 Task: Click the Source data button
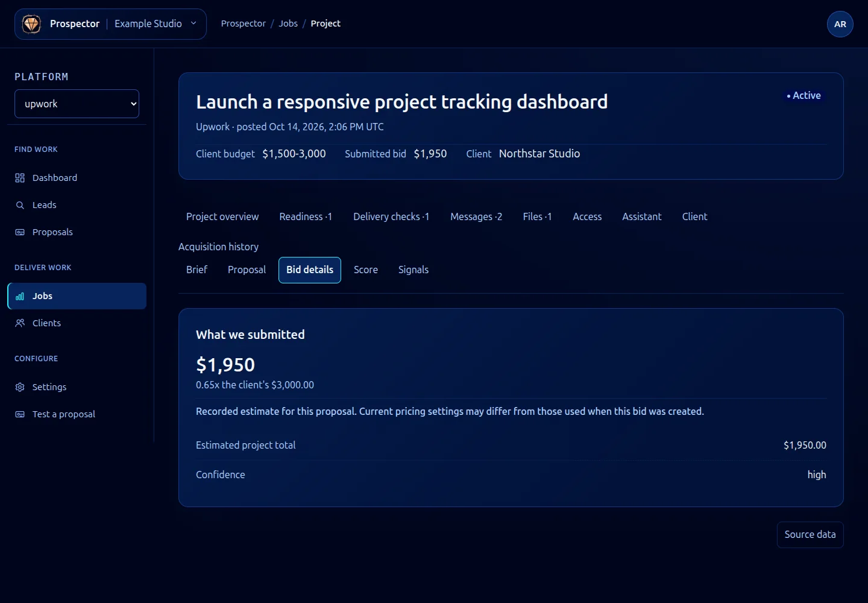810,535
